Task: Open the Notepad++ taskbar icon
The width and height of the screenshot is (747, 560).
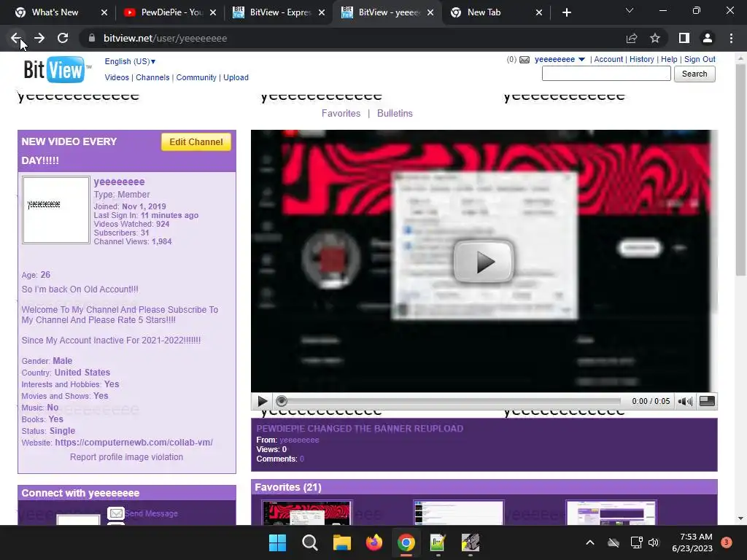Action: point(438,542)
